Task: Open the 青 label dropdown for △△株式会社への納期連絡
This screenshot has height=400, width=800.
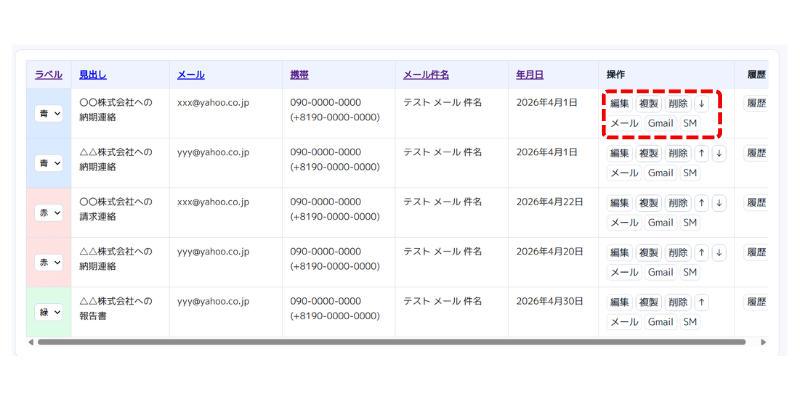Action: pyautogui.click(x=48, y=163)
